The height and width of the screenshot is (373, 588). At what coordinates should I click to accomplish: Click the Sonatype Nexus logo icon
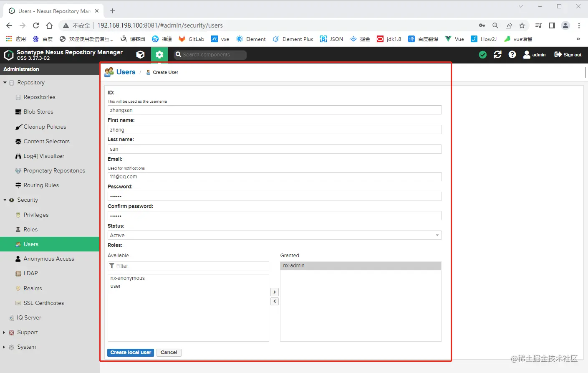click(x=8, y=55)
